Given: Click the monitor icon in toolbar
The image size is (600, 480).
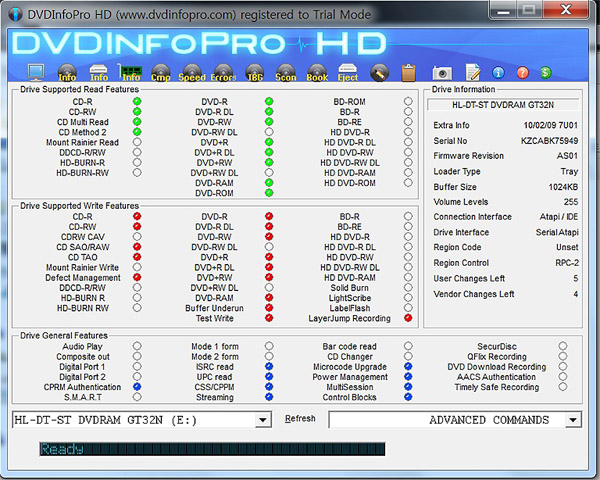Looking at the screenshot, I should pos(36,72).
